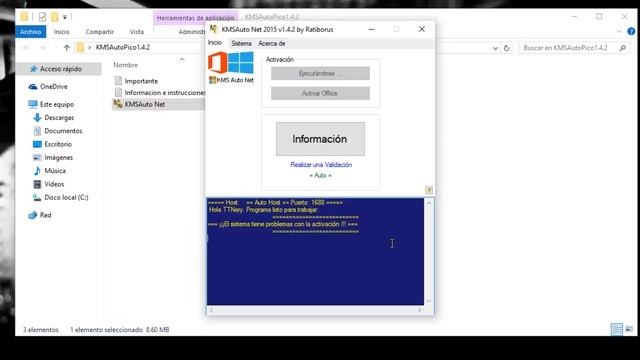Open the Sistema menu in KMSAuto Net
Viewport: 640px width, 360px height.
241,43
